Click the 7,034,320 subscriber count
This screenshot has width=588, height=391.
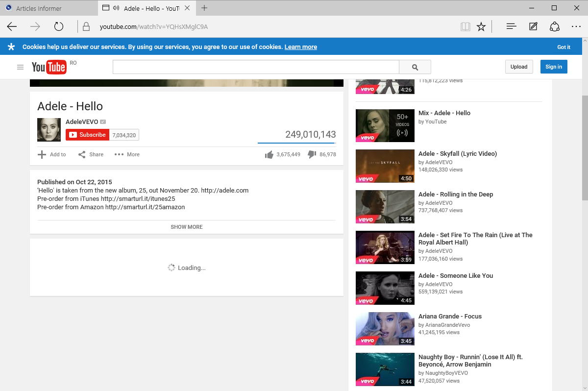(x=124, y=135)
